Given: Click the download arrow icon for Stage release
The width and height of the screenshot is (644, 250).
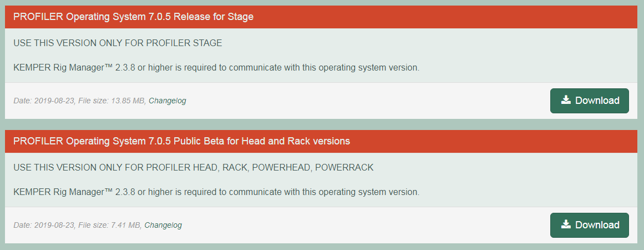Looking at the screenshot, I should point(566,100).
